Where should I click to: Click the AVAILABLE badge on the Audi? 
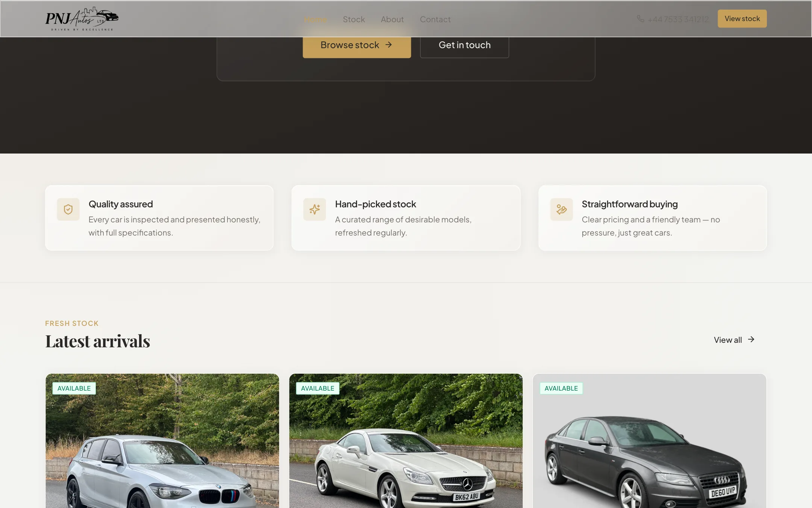coord(561,388)
